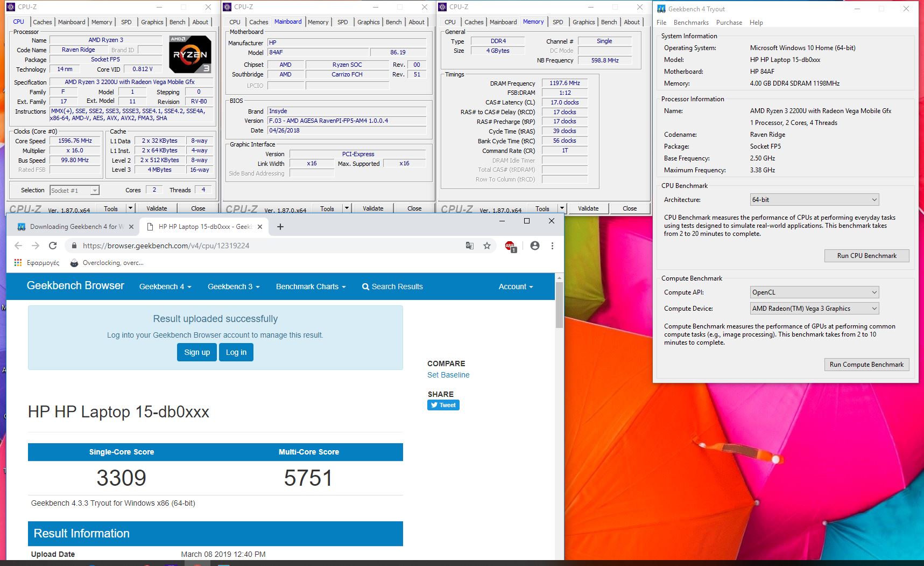Click the browser address bar URL
Screen dimensions: 924x566
[x=166, y=246]
